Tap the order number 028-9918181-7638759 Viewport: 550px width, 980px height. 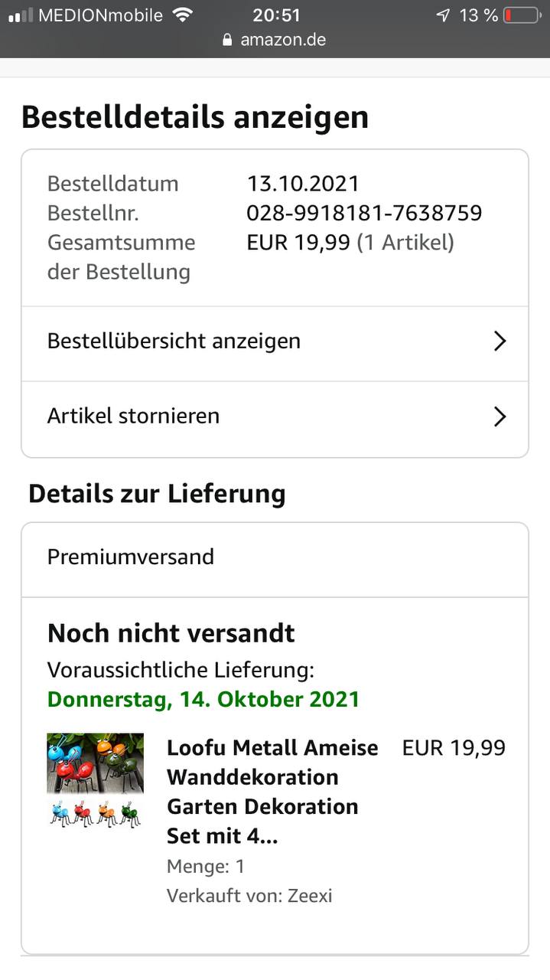(364, 213)
